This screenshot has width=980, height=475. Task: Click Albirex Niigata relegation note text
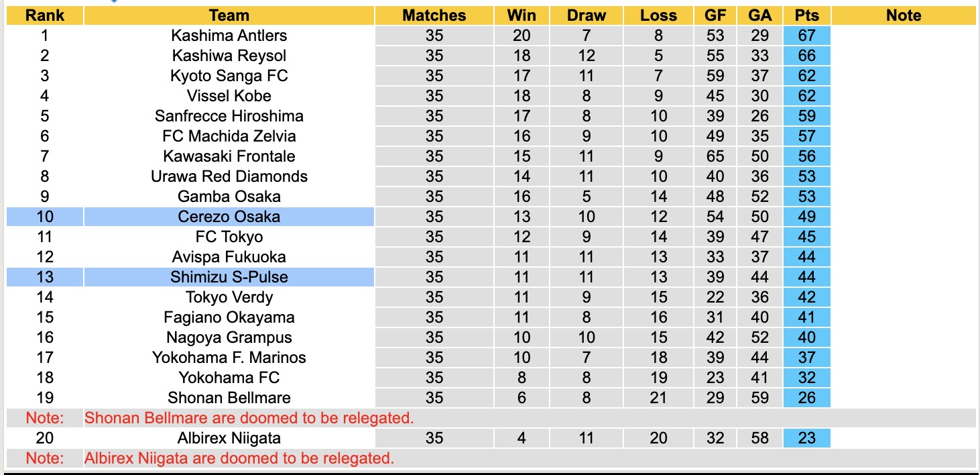click(x=239, y=458)
